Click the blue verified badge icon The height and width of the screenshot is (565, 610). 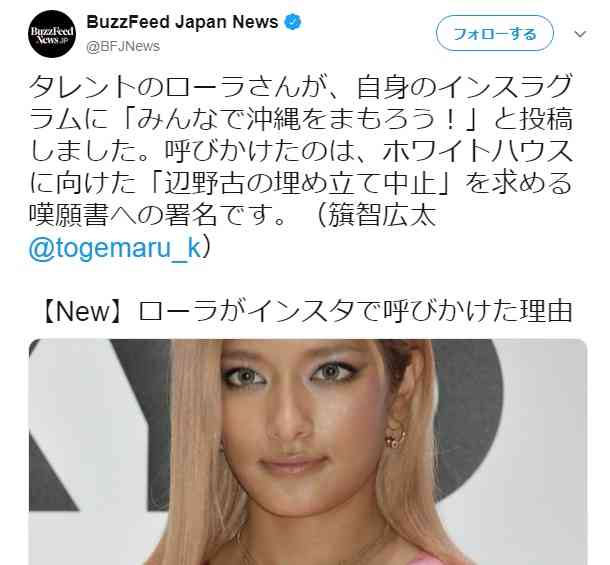[x=293, y=22]
